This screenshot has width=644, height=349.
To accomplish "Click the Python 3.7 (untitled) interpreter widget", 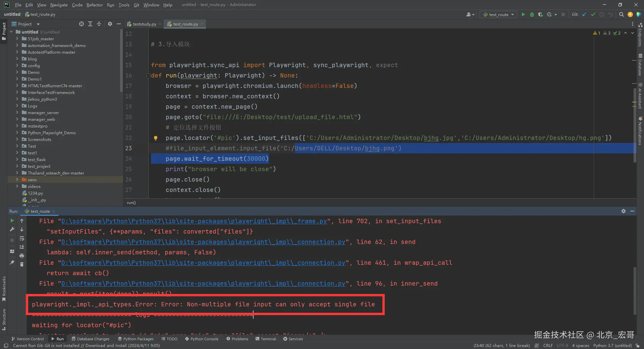I will pyautogui.click(x=612, y=345).
